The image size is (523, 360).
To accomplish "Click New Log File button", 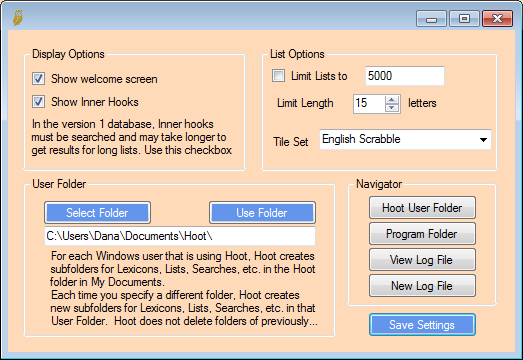I will [x=422, y=286].
